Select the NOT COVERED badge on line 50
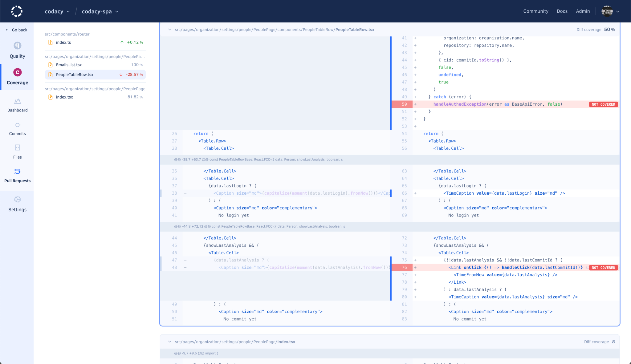Screen dimensions: 631x364 (x=603, y=104)
